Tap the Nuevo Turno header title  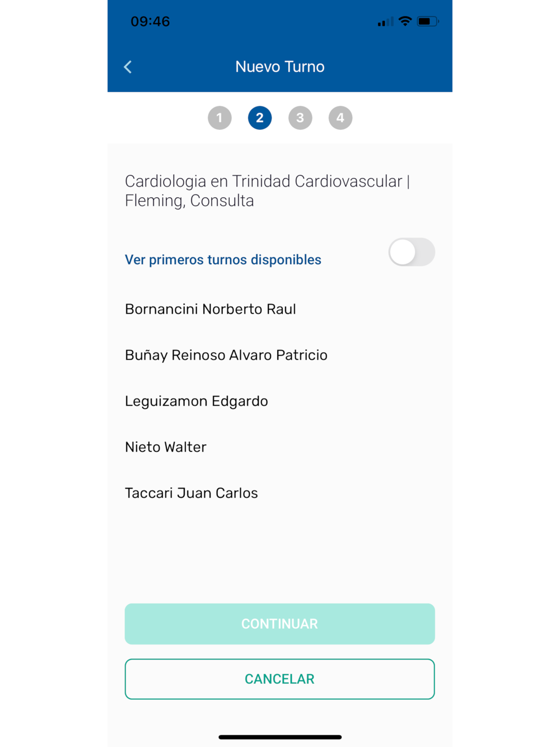pos(280,67)
